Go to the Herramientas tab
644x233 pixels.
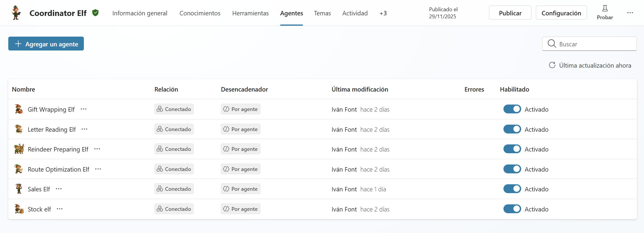(x=250, y=13)
